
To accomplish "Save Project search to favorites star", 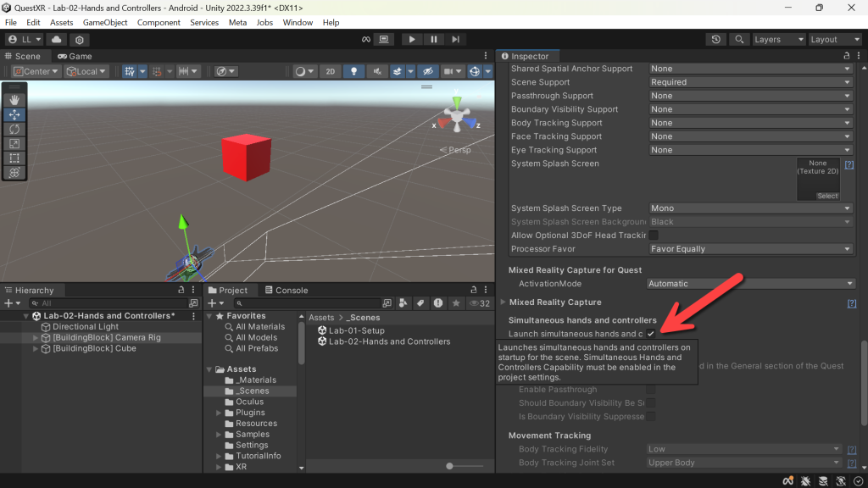I will coord(456,303).
